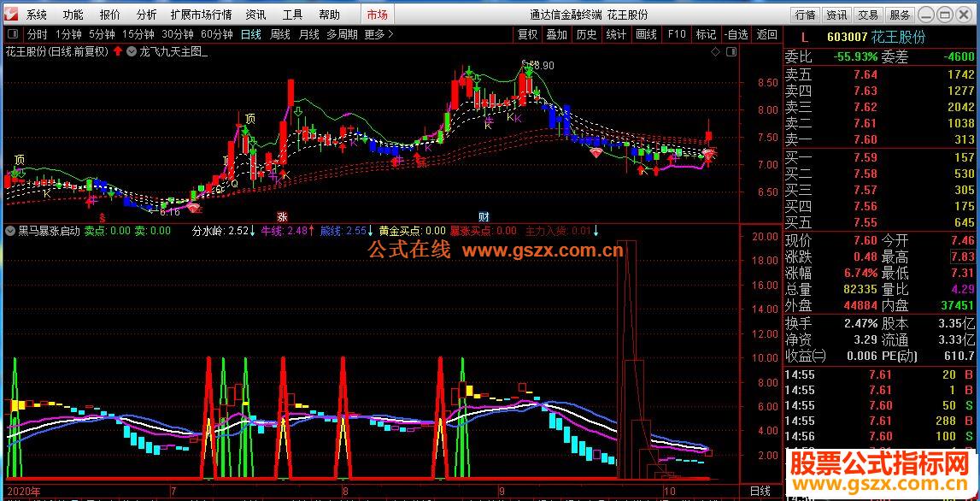Switch to 30分钟 period
This screenshot has width=980, height=501.
pos(178,34)
